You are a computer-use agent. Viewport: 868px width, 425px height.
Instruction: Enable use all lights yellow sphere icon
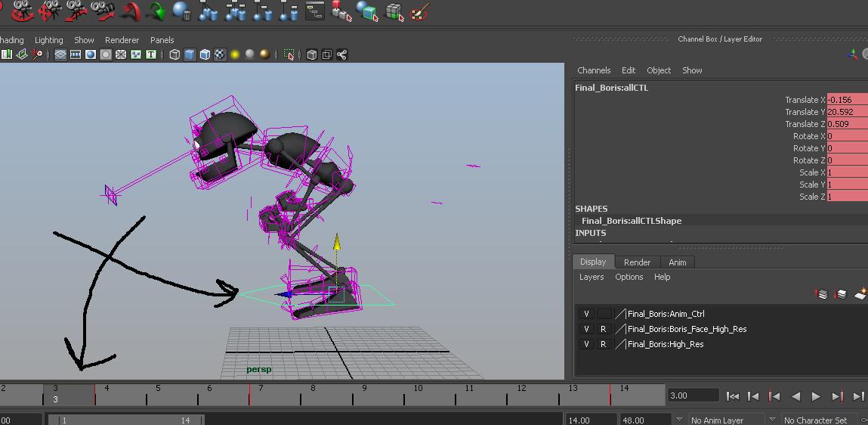click(x=235, y=55)
